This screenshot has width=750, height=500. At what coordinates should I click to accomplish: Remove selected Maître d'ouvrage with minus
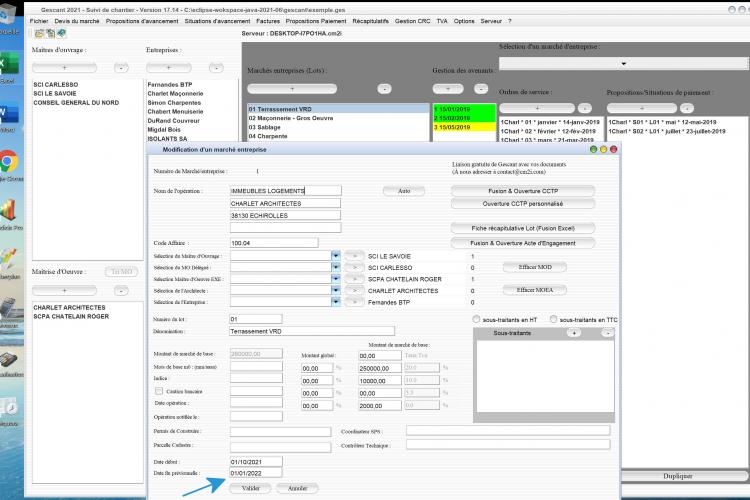121,68
